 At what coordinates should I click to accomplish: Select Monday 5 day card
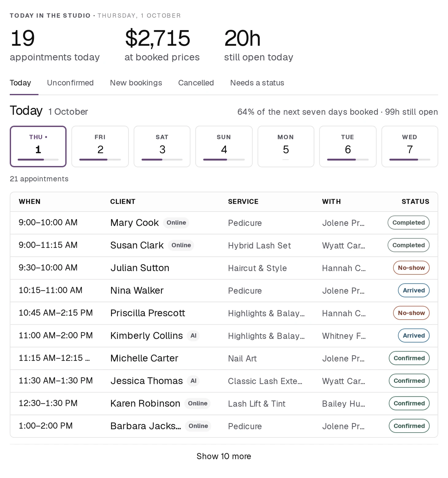(x=286, y=146)
